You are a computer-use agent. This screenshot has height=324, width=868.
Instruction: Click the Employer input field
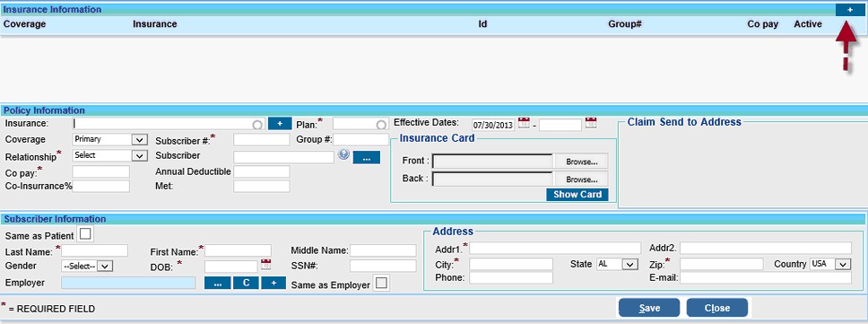click(x=128, y=283)
